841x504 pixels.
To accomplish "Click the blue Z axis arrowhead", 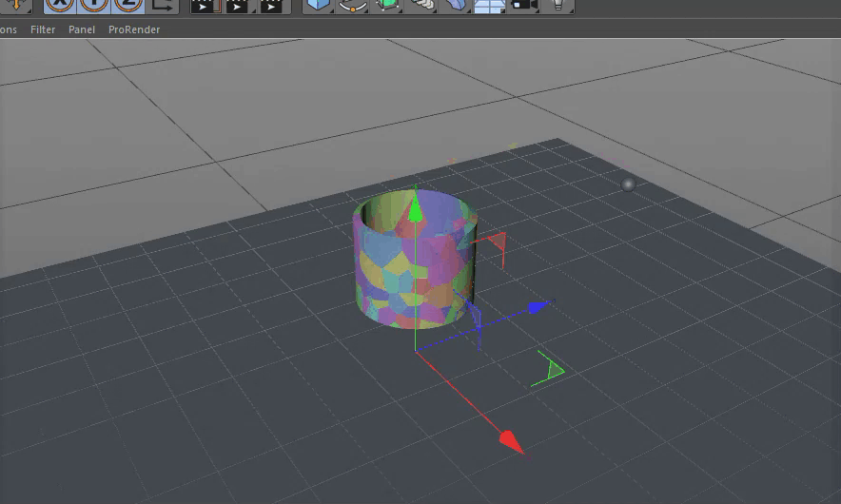I will [x=539, y=307].
